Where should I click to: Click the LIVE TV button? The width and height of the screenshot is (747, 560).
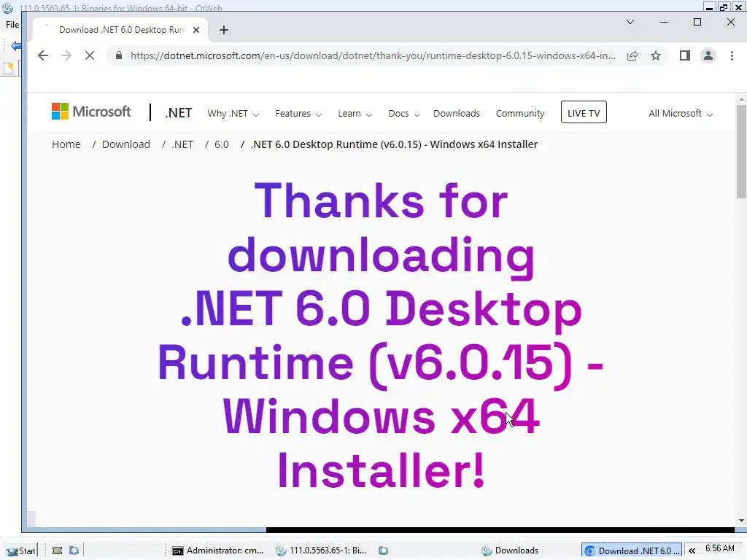click(x=584, y=112)
